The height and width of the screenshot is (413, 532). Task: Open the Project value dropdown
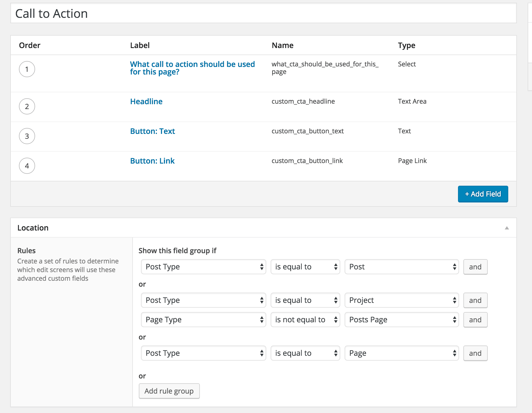click(401, 300)
